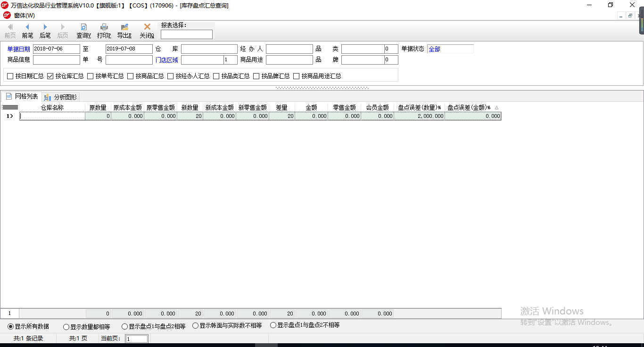This screenshot has height=347, width=644.
Task: Click the 品类 input field
Action: (363, 49)
